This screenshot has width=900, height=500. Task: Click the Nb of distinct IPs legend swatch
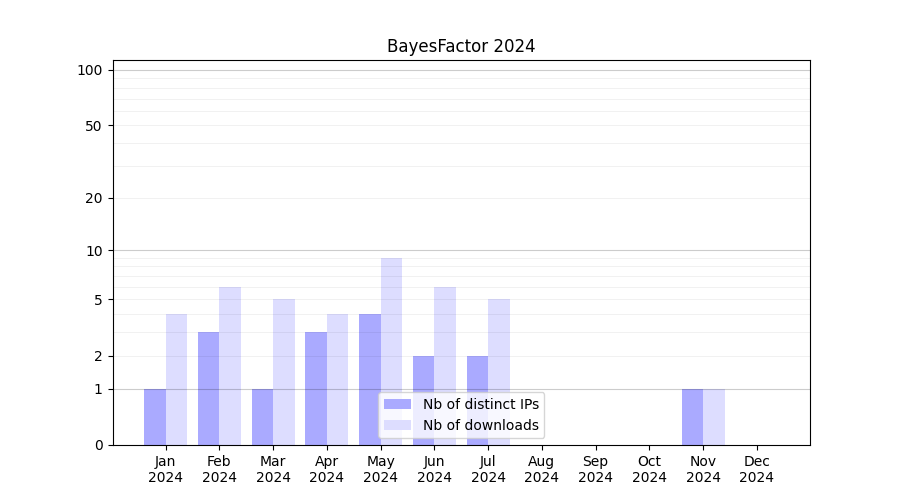tap(397, 404)
